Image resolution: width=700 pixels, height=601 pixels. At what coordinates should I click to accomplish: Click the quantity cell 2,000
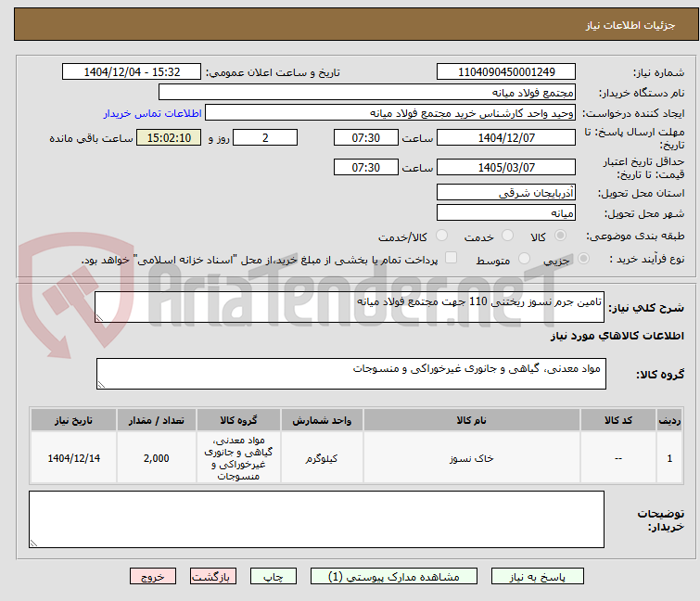coord(157,458)
